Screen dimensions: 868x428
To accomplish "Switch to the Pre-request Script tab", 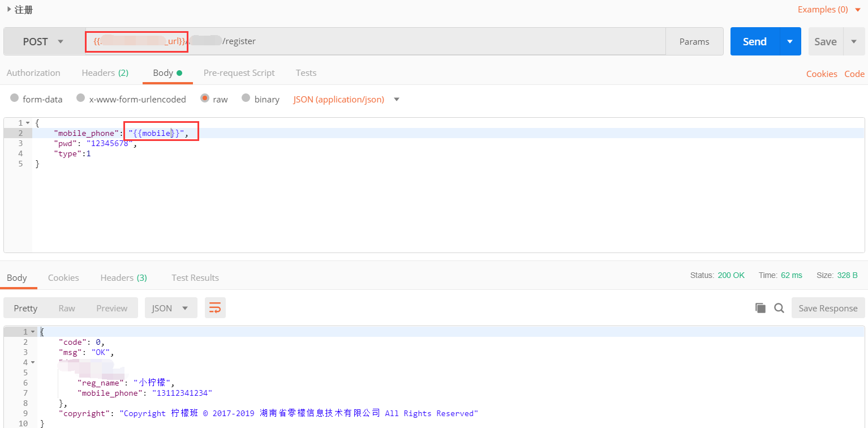I will [239, 73].
